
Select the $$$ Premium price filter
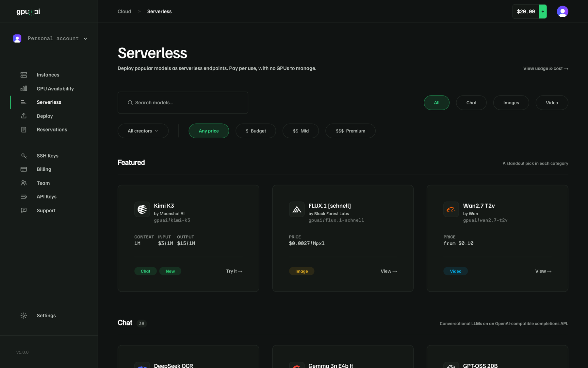tap(350, 131)
